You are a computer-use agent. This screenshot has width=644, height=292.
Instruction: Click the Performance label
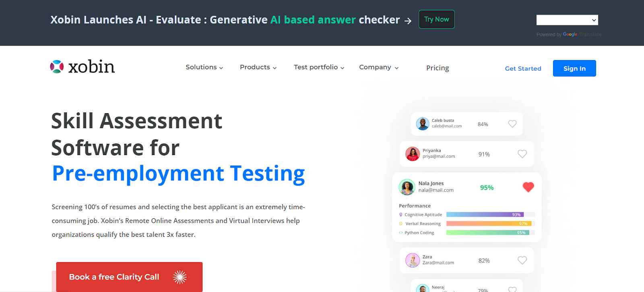(415, 206)
